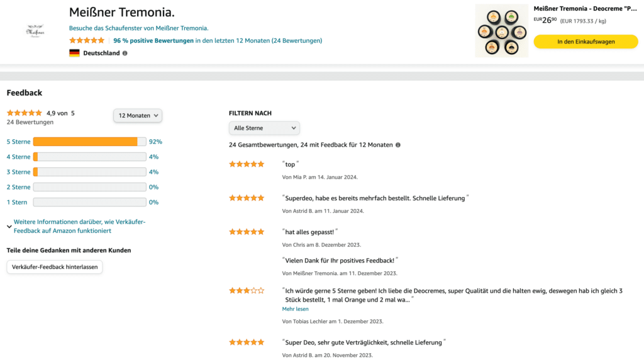Filter reviews by 3 Sterne

pos(18,172)
